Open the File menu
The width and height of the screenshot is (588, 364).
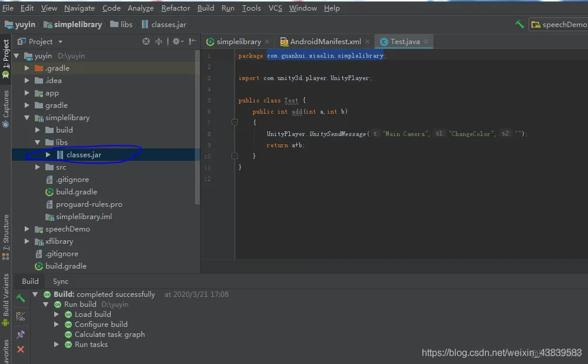[8, 8]
